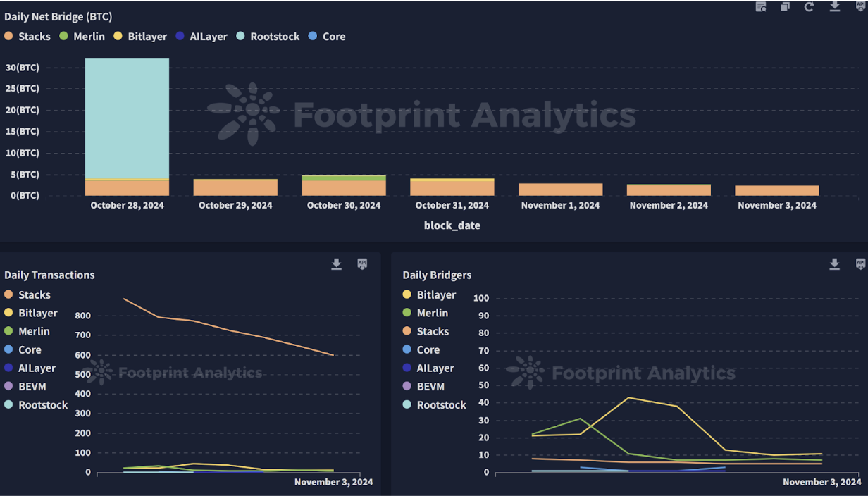This screenshot has width=868, height=496.
Task: Click the October 31, 2024 axis label
Action: pos(452,206)
